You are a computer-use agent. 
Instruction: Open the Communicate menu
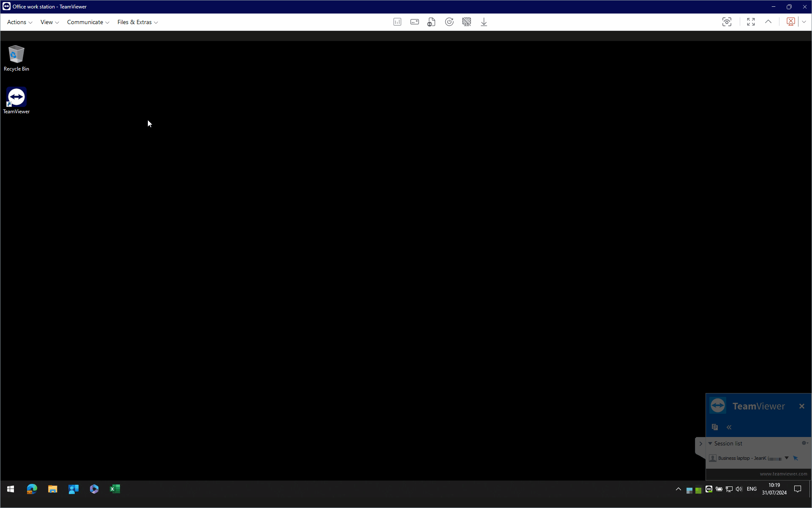click(86, 22)
